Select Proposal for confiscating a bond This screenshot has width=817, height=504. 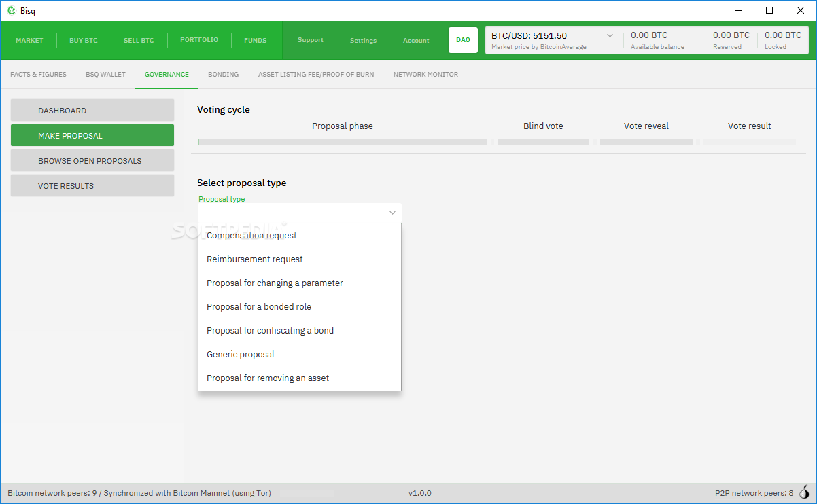300,331
